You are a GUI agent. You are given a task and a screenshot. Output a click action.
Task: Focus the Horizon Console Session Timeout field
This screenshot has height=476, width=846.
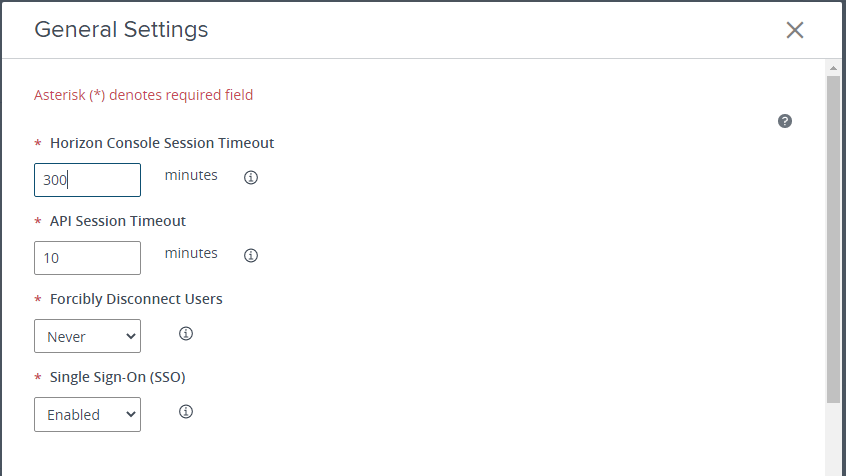[x=87, y=180]
